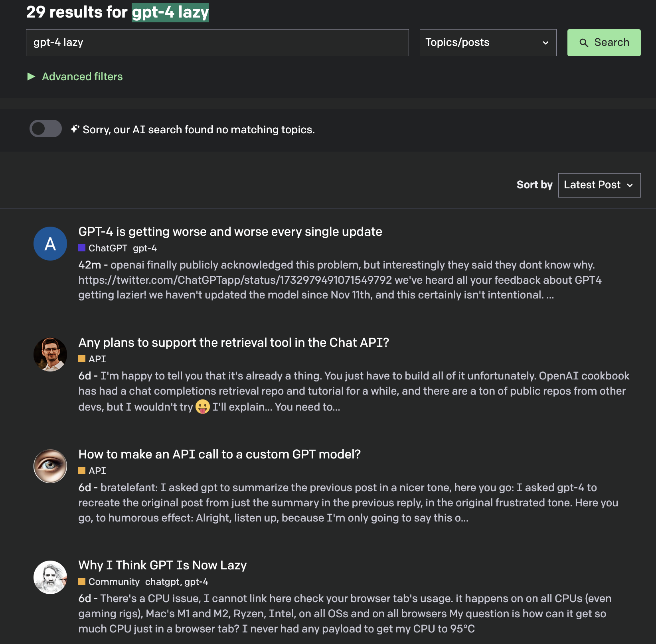The image size is (656, 644).
Task: Click the yellow API category square
Action: pyautogui.click(x=82, y=359)
